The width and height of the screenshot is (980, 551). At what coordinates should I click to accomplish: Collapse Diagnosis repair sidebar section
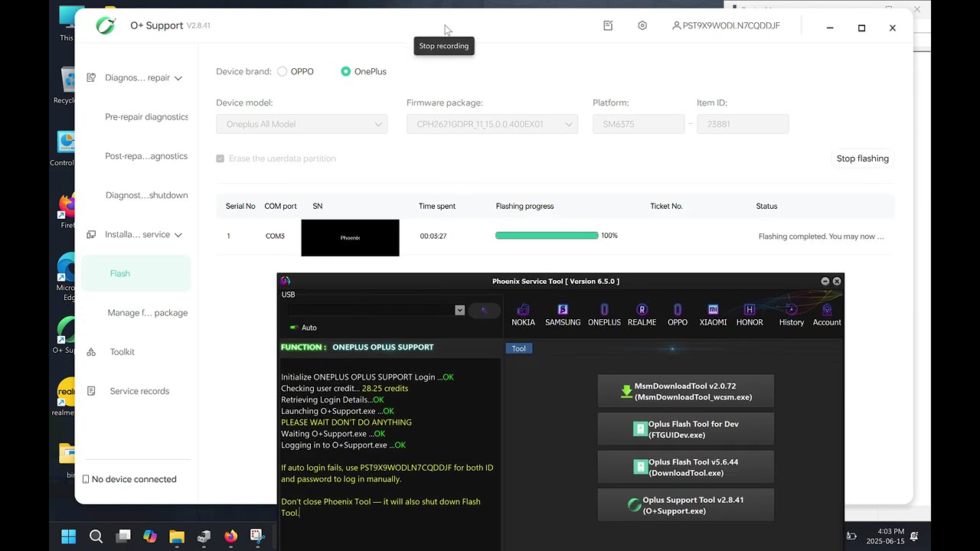coord(178,78)
